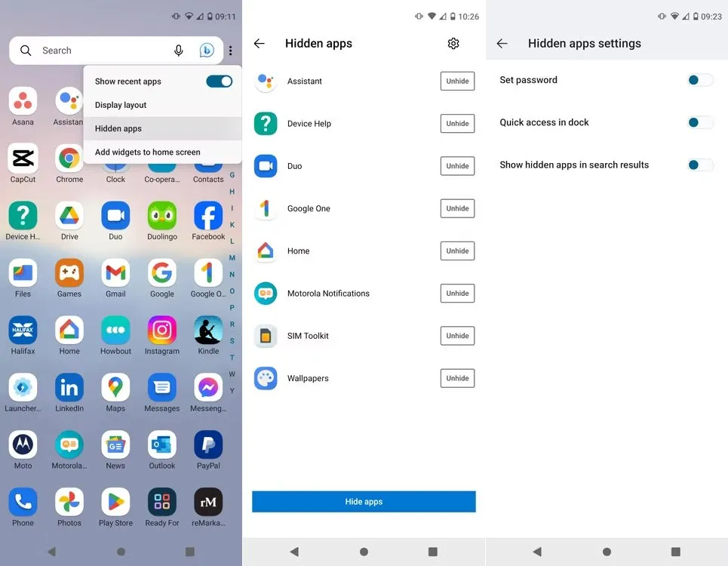728x566 pixels.
Task: Toggle the Show recent apps switch
Action: pyautogui.click(x=219, y=82)
